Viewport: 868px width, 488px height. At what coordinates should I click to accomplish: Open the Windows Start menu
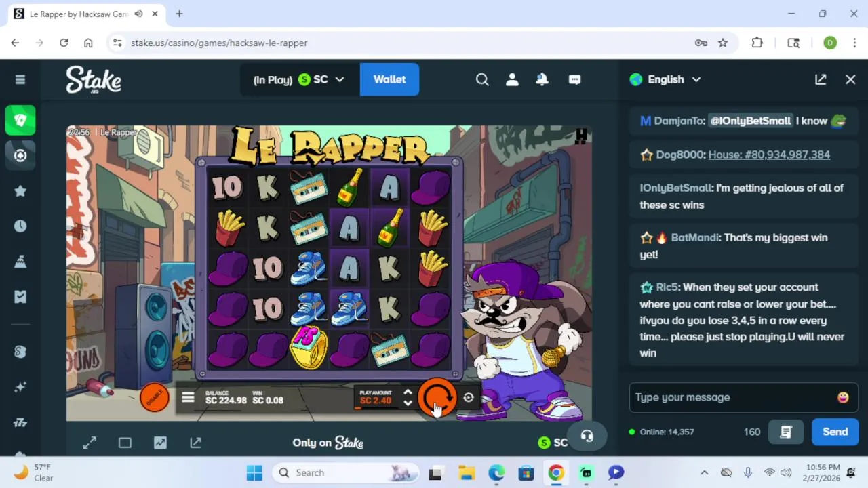pos(254,472)
